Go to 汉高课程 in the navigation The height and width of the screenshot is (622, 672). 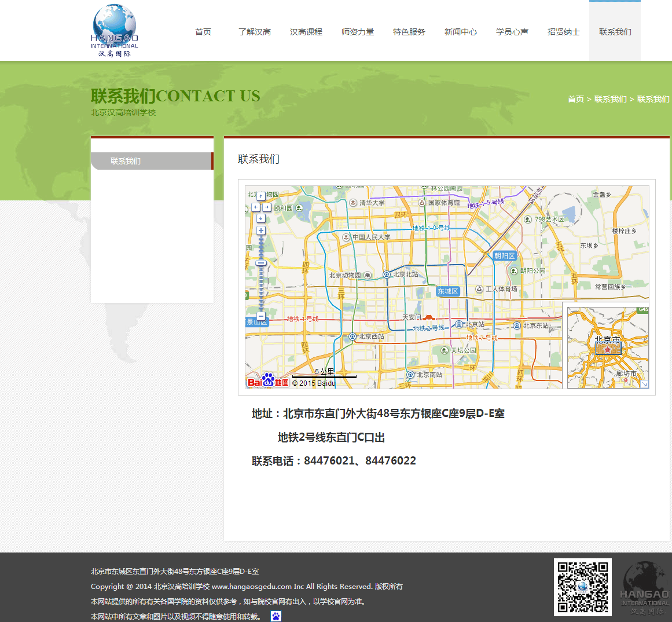306,32
